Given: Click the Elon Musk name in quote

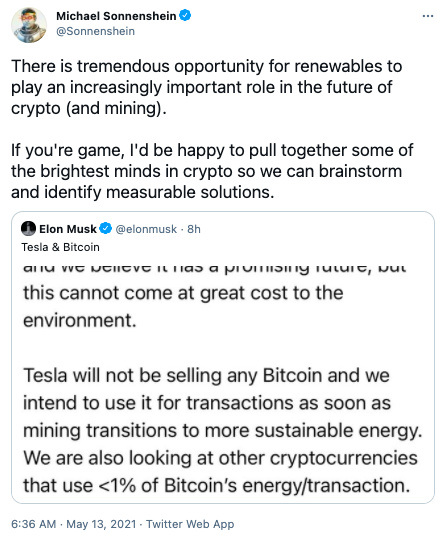Looking at the screenshot, I should [68, 229].
